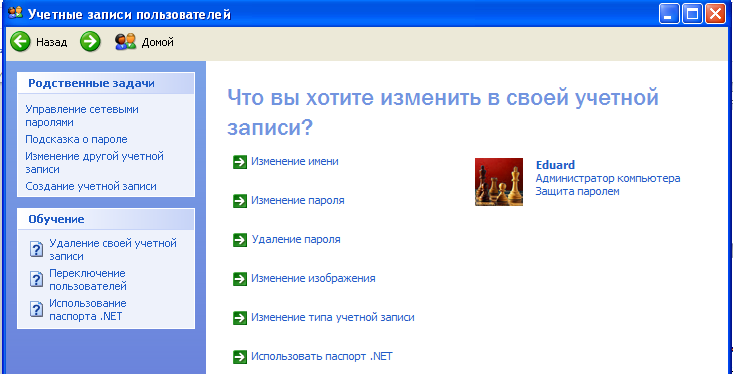Click the arrow icon beside Изменение типа учетной записи

click(x=240, y=318)
